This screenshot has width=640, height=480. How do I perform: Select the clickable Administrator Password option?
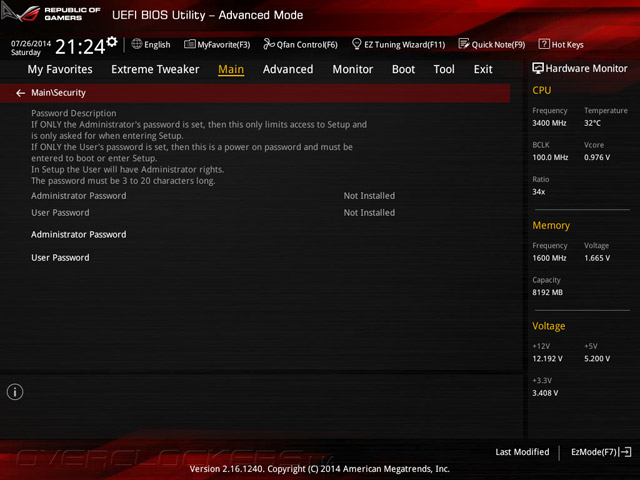(79, 235)
